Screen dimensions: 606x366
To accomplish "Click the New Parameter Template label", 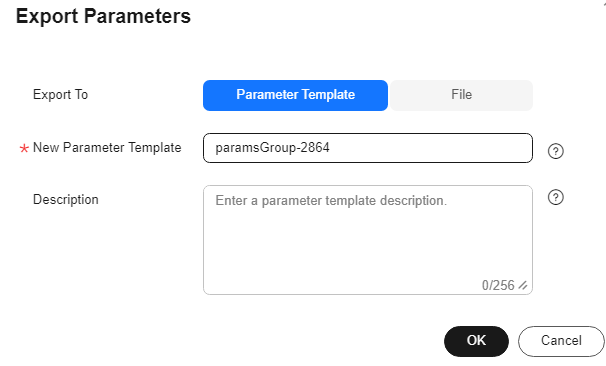I will tap(107, 148).
